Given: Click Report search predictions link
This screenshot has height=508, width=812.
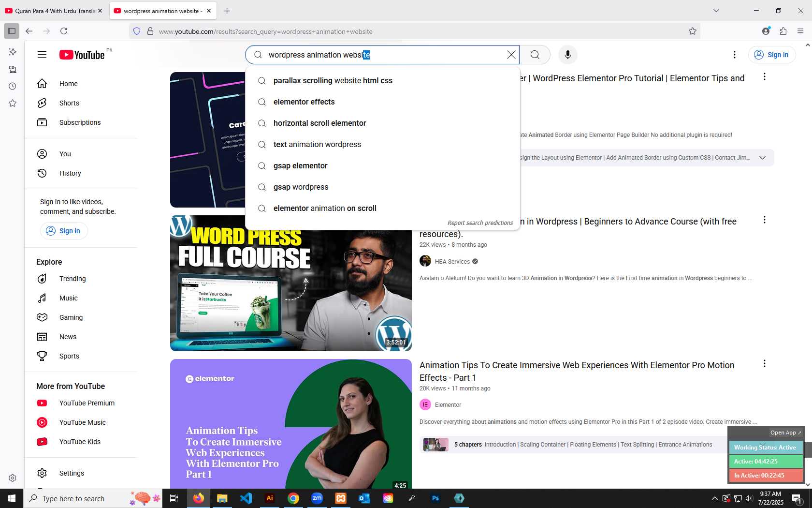Looking at the screenshot, I should tap(480, 223).
